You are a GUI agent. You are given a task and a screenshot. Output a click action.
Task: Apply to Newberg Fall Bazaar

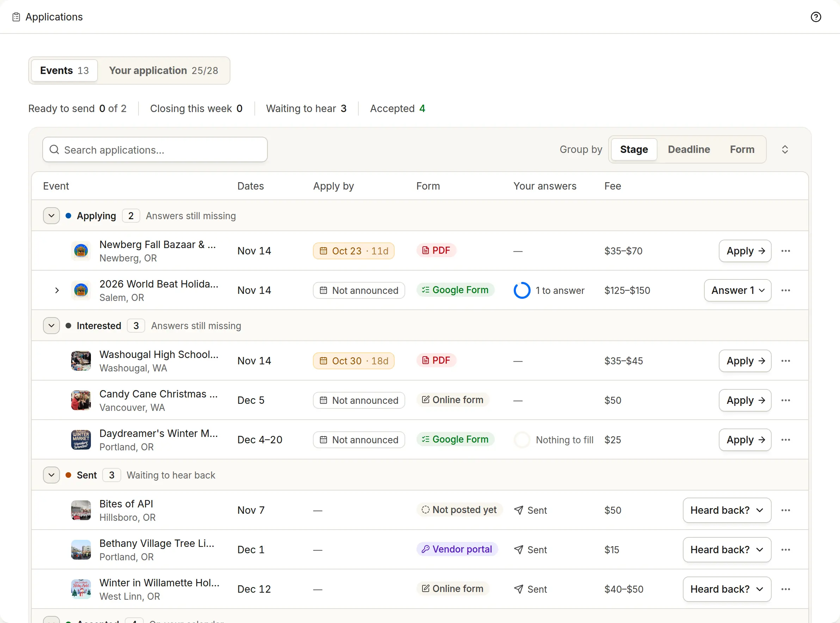[x=745, y=251]
